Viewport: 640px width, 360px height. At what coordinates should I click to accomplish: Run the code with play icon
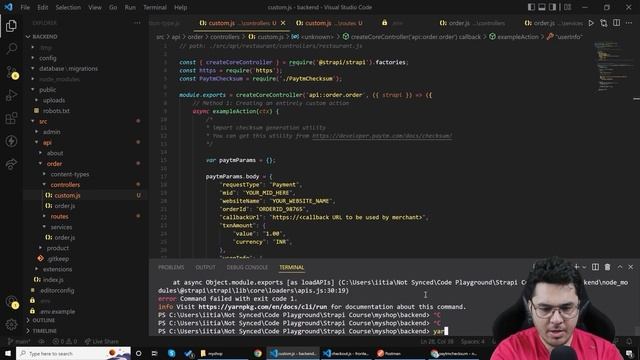(591, 23)
